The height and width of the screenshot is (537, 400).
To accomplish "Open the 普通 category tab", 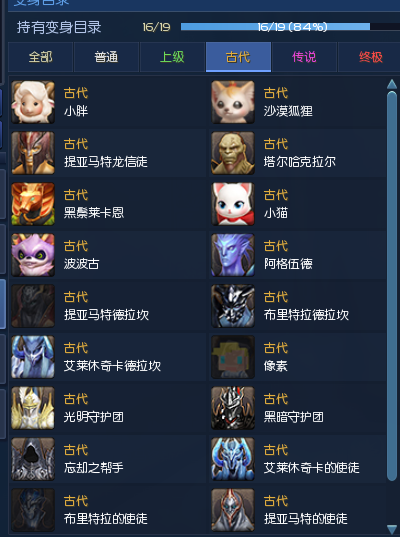I will point(106,57).
